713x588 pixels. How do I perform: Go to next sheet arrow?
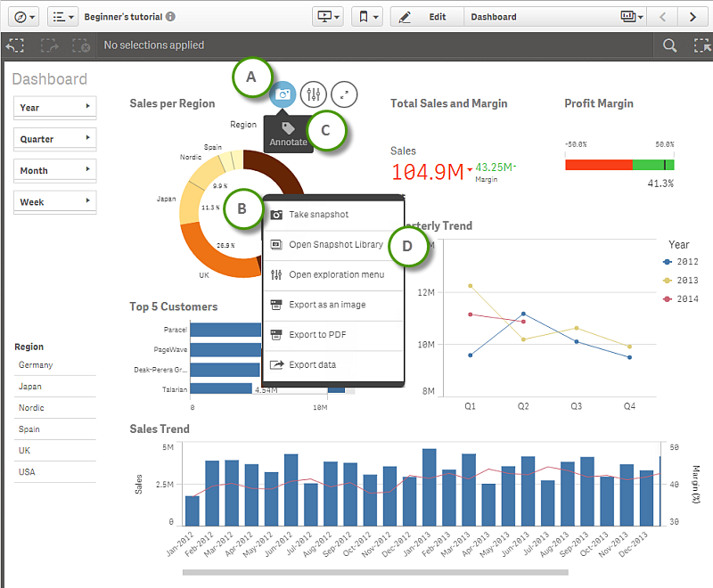tap(692, 17)
